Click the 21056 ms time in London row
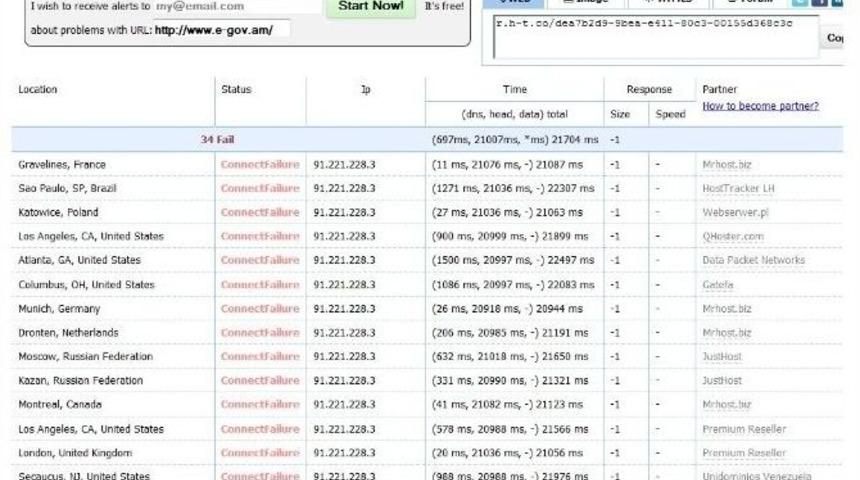Viewport: 860px width, 480px height. 559,453
